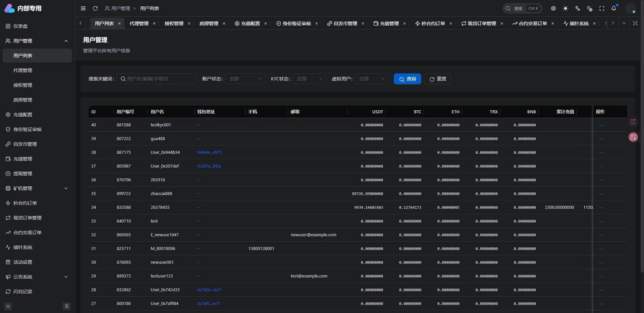Click the 重置 reset button

coord(438,79)
